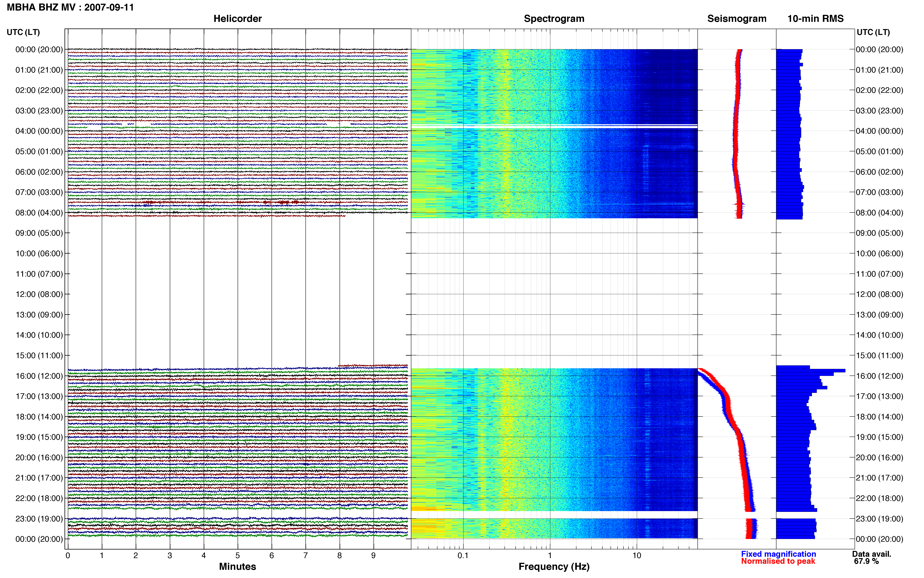Click the largest RMS bar near 16:00
Screen dimensions: 924x578
click(811, 370)
